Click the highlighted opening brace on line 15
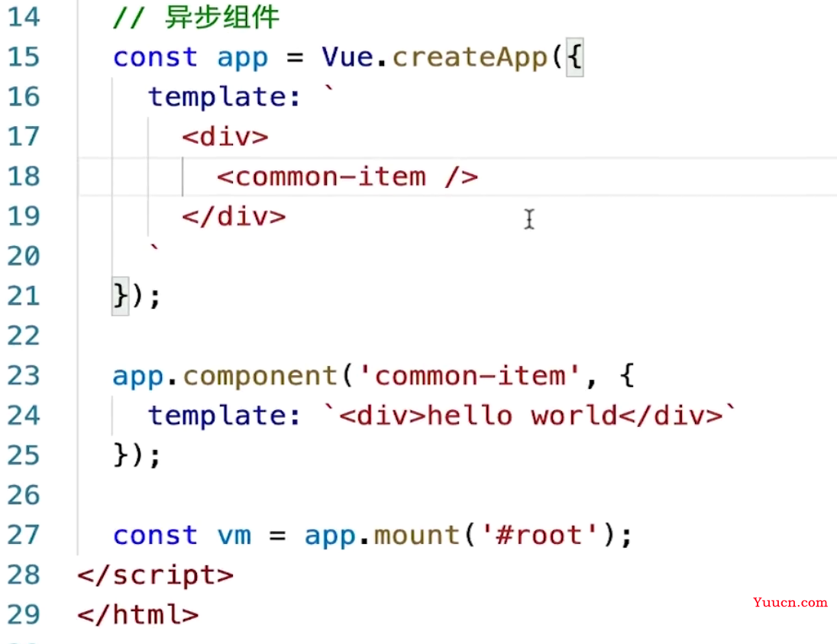This screenshot has height=644, width=837. pyautogui.click(x=575, y=57)
